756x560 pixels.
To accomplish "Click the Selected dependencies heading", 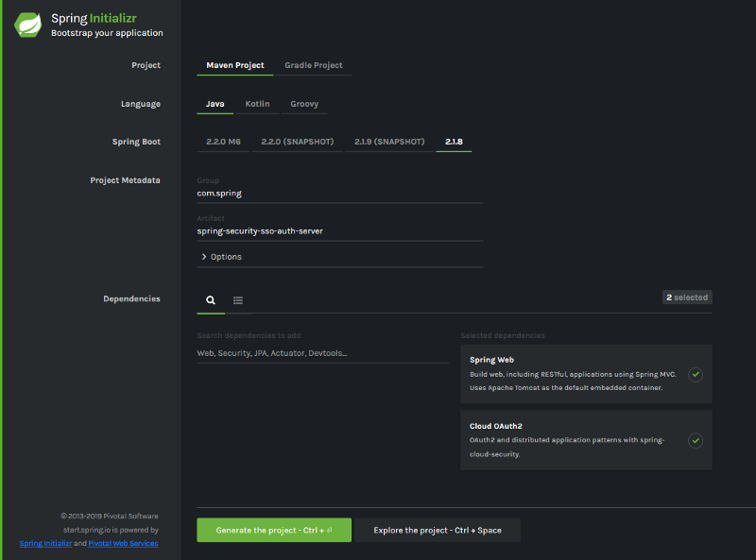I will pyautogui.click(x=503, y=335).
